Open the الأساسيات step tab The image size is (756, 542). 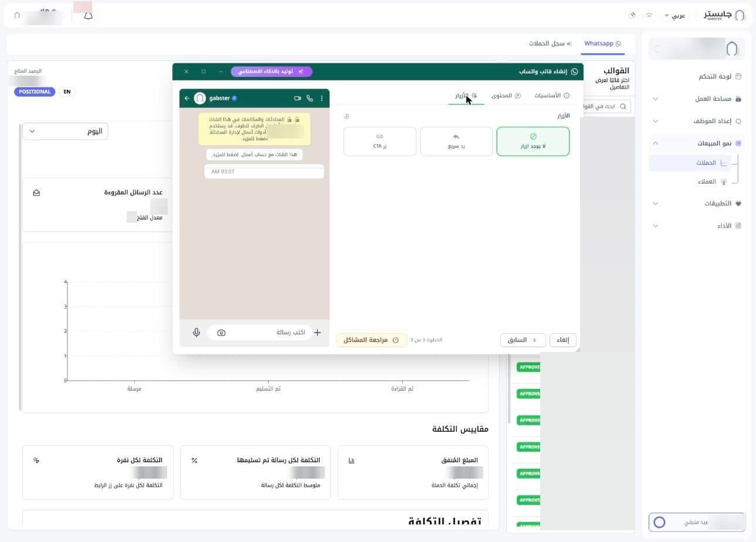coord(552,95)
